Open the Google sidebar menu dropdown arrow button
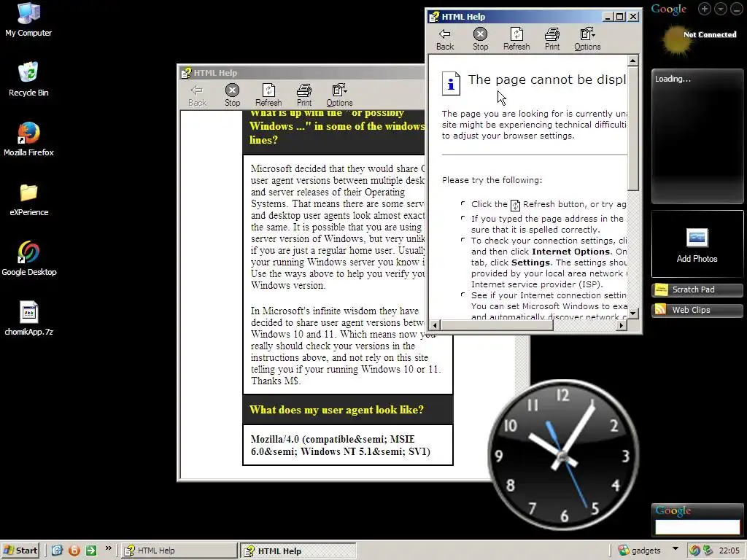This screenshot has width=747, height=560. pyautogui.click(x=721, y=9)
